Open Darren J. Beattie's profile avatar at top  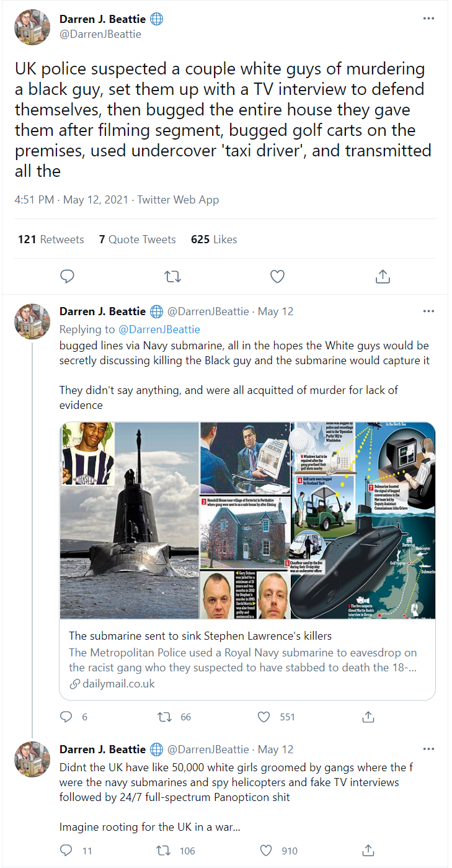click(x=32, y=27)
